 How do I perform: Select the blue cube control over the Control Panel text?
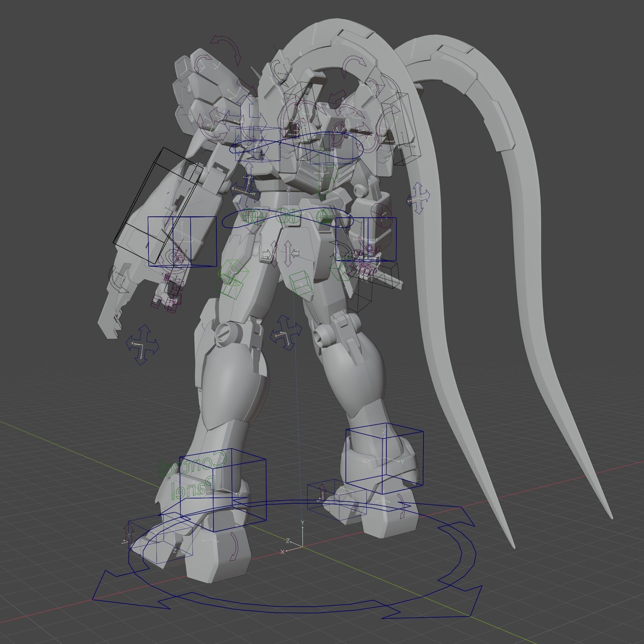pyautogui.click(x=223, y=490)
